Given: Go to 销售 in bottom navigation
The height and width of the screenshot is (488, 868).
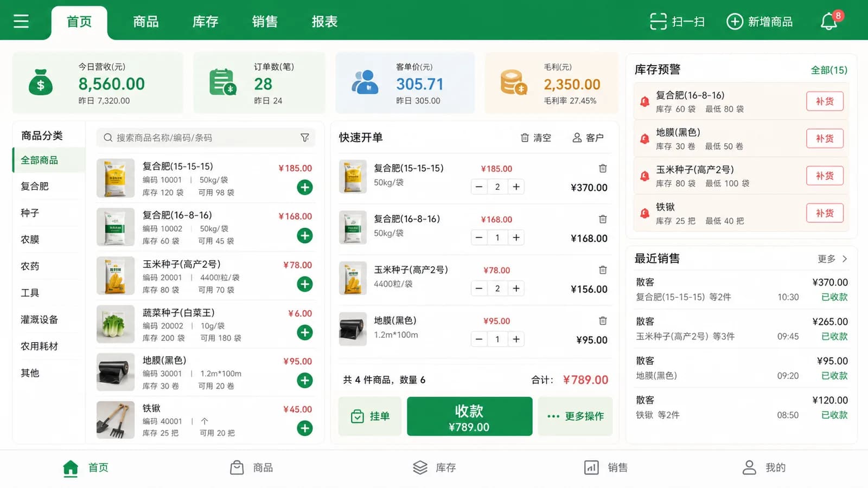Looking at the screenshot, I should click(606, 468).
